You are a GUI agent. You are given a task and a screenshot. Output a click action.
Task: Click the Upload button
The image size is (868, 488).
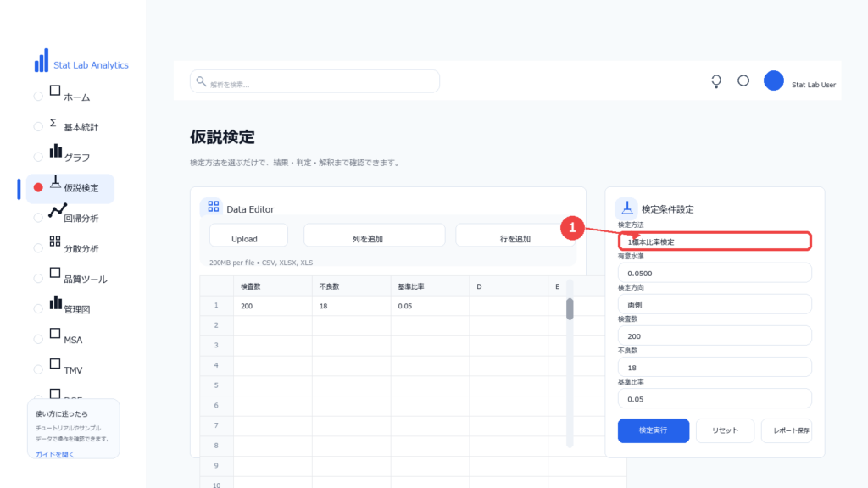248,236
